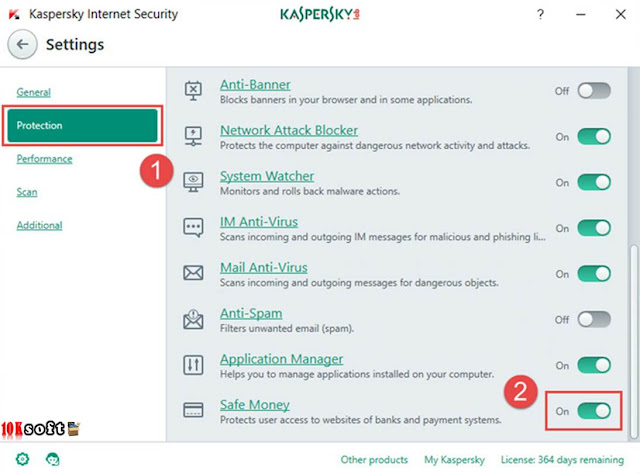This screenshot has width=640, height=474.
Task: Disable the Safe Money toggle
Action: (x=594, y=411)
